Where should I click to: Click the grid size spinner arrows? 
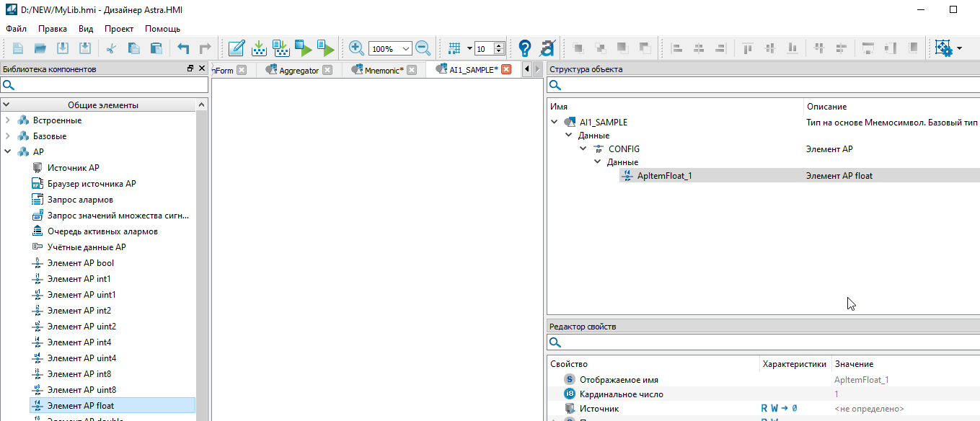pyautogui.click(x=500, y=48)
